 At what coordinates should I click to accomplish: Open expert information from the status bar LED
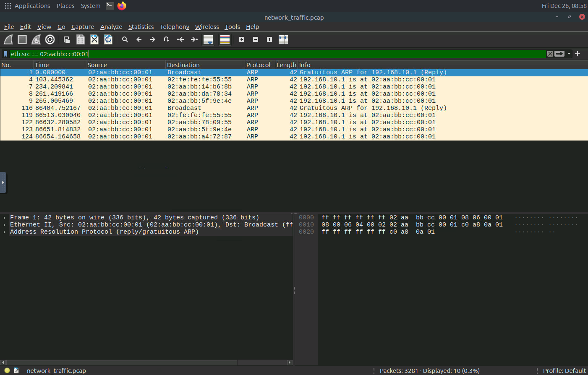tap(7, 370)
